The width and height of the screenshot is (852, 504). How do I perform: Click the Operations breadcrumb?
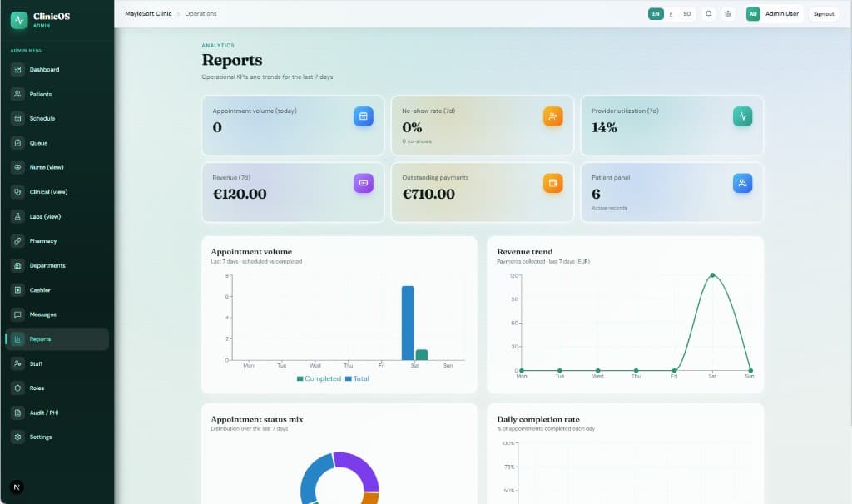[x=201, y=13]
